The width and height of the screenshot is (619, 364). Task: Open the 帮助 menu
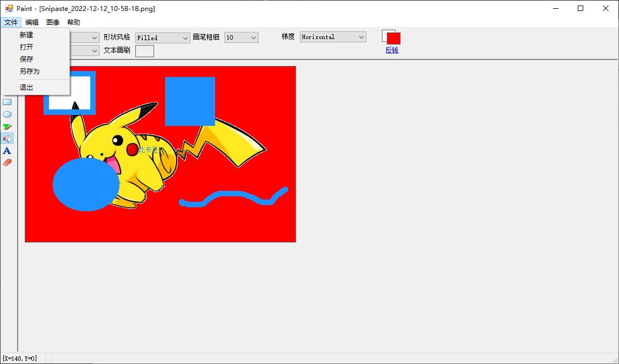(74, 23)
